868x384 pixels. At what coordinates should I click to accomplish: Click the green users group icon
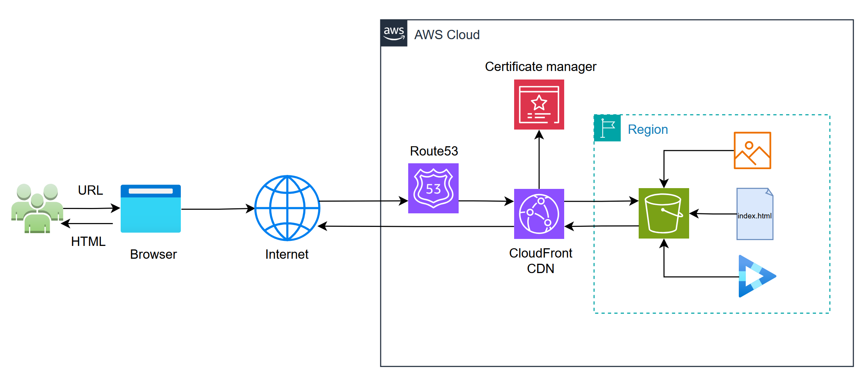[37, 208]
